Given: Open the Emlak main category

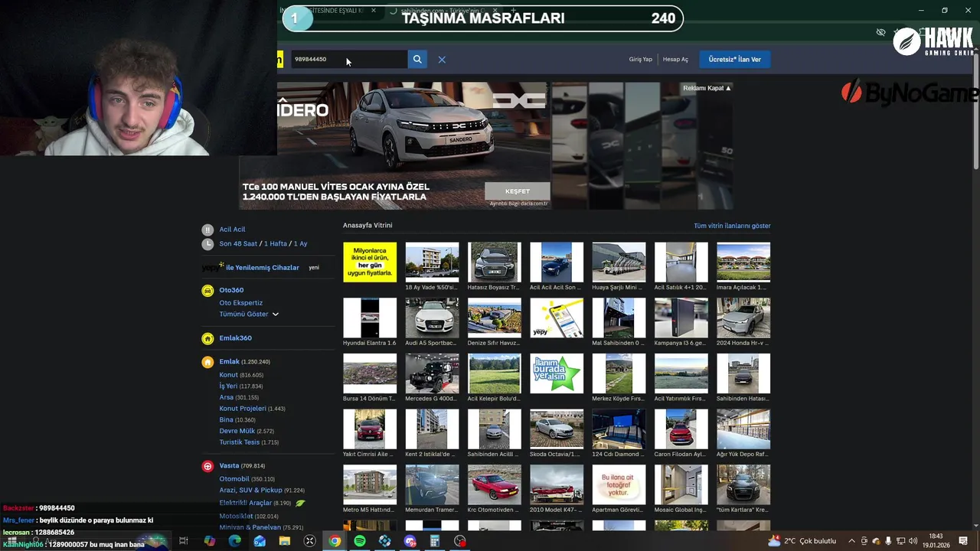Looking at the screenshot, I should (229, 361).
